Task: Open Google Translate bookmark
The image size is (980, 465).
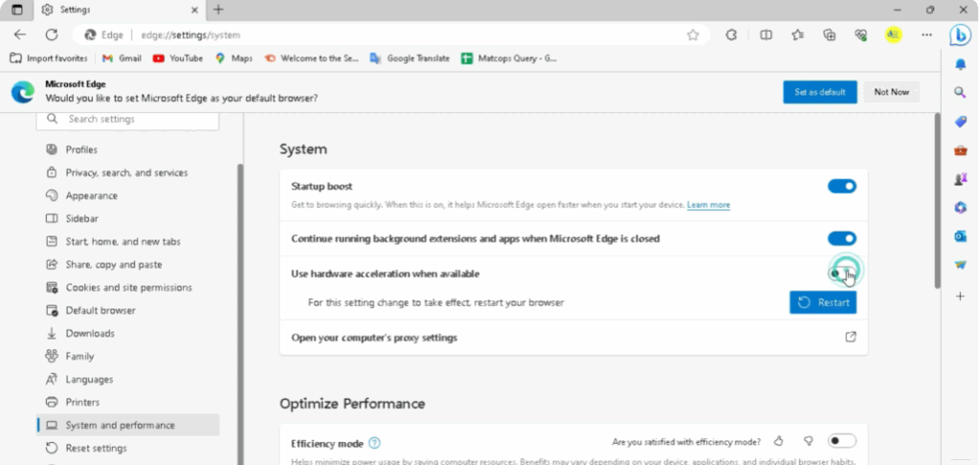Action: [x=410, y=58]
